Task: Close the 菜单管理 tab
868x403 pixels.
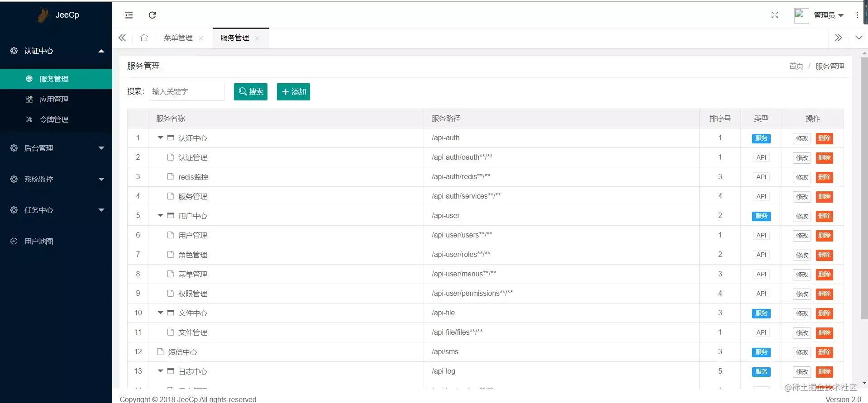Action: 201,38
